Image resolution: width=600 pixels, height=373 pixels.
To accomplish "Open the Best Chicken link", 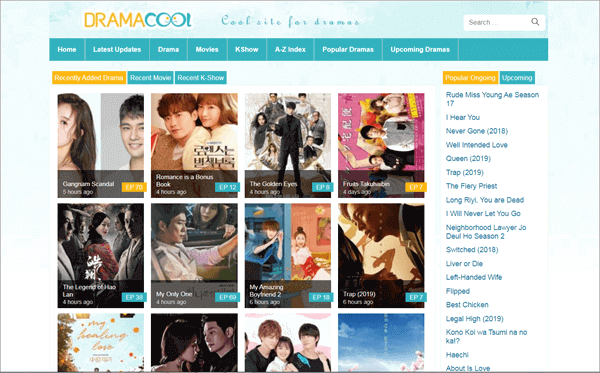I will click(467, 305).
